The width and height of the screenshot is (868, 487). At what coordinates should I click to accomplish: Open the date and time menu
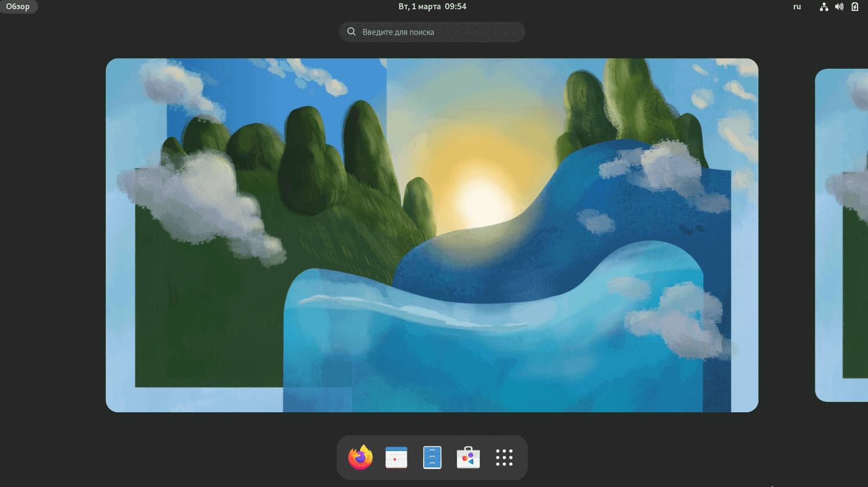click(432, 6)
